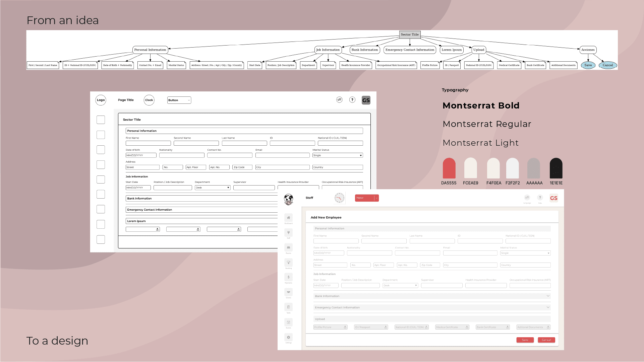644x362 pixels.
Task: Open the Settings gear in the sidebar
Action: coord(288,337)
